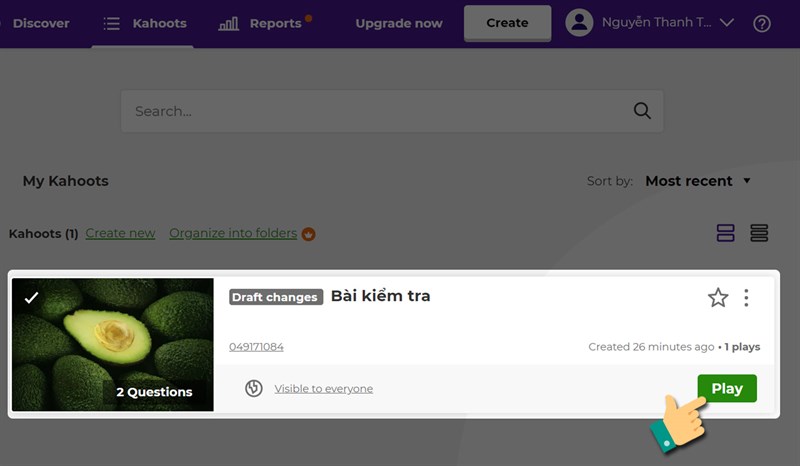Go to the Discover tab
This screenshot has width=800, height=466.
coord(41,23)
